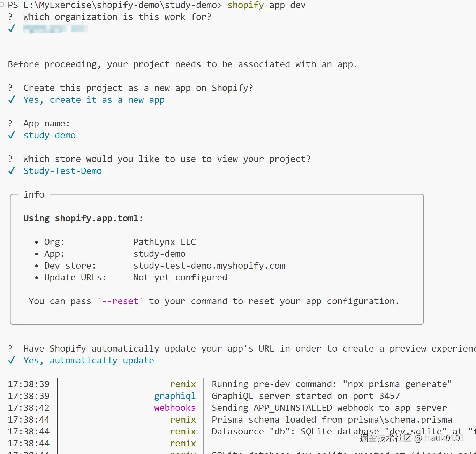The width and height of the screenshot is (476, 454).
Task: Click checkmark beside 'Yes, automatically update'
Action: point(12,360)
